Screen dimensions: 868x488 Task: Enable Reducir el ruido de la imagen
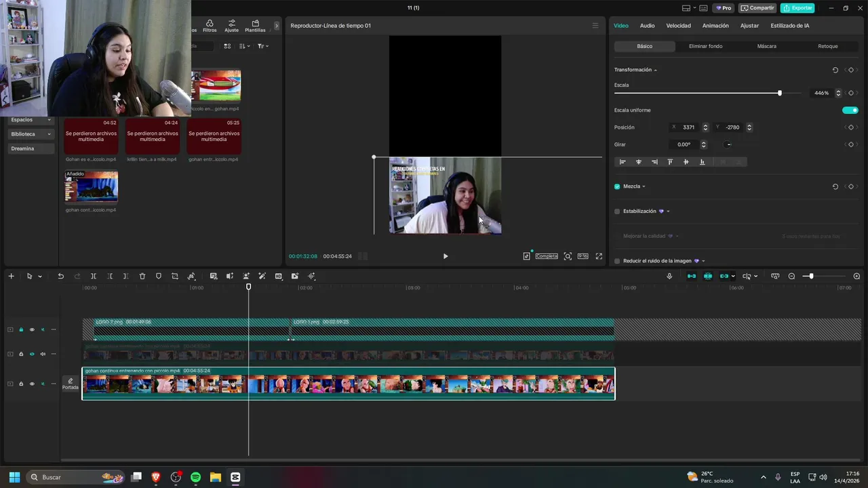pos(617,261)
